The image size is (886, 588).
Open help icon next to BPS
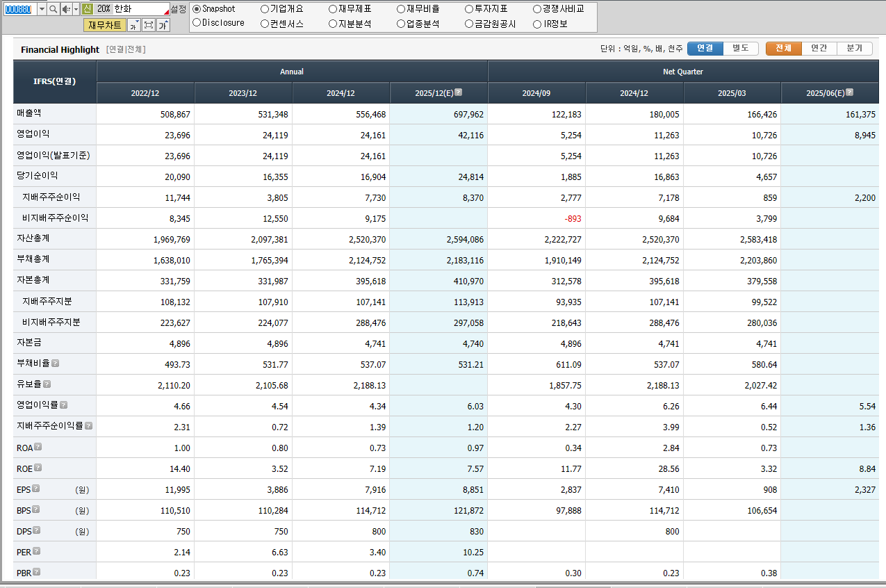click(x=35, y=509)
